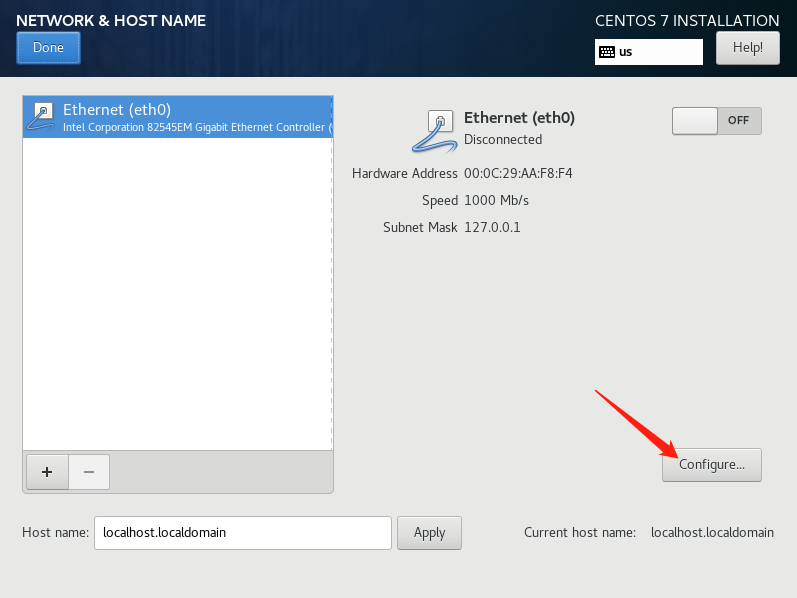
Task: Toggle the Ethernet OFF switch on
Action: (x=717, y=121)
